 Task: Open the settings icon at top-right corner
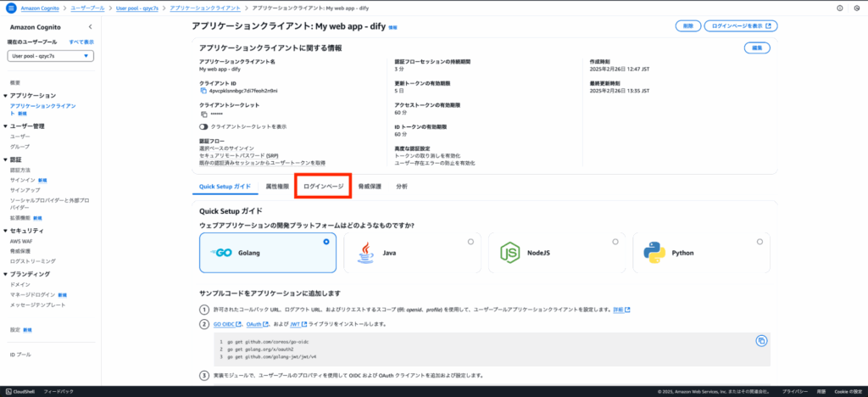point(857,8)
